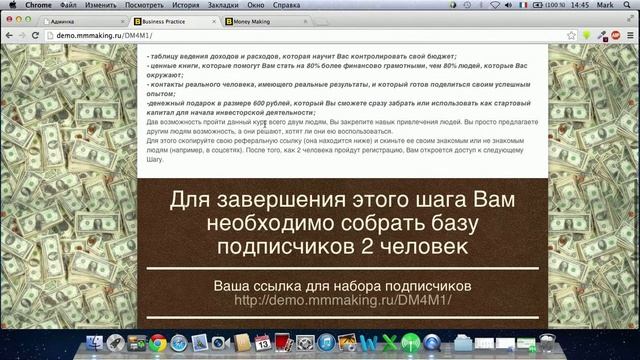Image resolution: width=640 pixels, height=360 pixels.
Task: Enter fullscreen with the window expand arrows
Action: 631,19
